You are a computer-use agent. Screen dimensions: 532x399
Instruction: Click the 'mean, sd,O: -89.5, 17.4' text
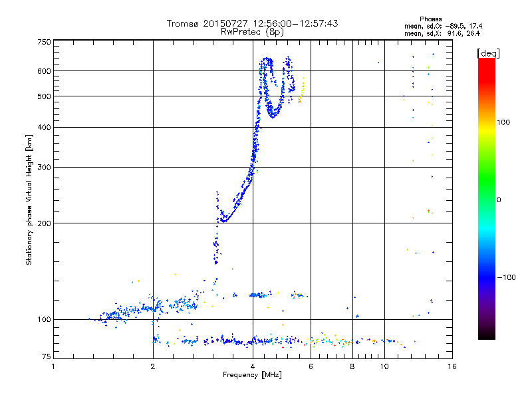pos(443,26)
